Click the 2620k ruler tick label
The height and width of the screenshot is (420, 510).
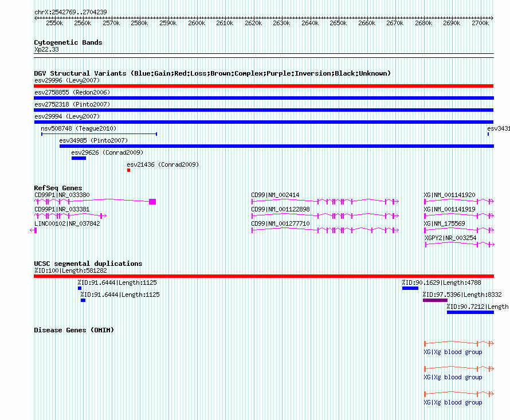tap(253, 23)
